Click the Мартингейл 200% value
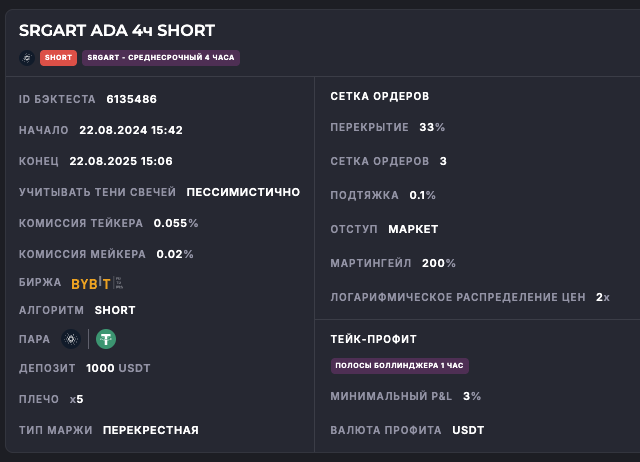The image size is (640, 462). [x=439, y=263]
